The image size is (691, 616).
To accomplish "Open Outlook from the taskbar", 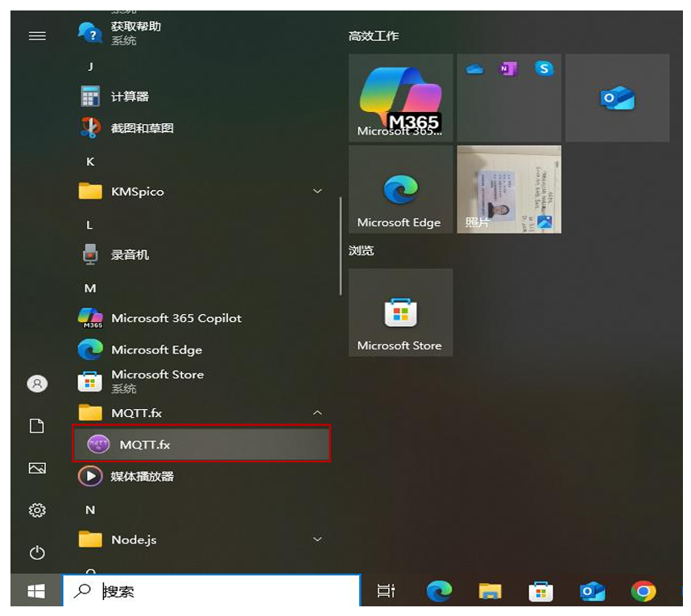I will pyautogui.click(x=592, y=590).
